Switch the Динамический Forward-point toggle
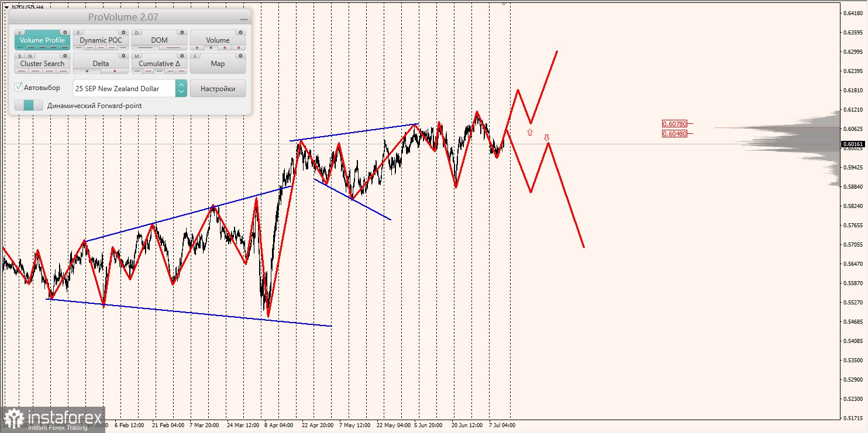Viewport: 868px width, 433px height. coord(29,105)
